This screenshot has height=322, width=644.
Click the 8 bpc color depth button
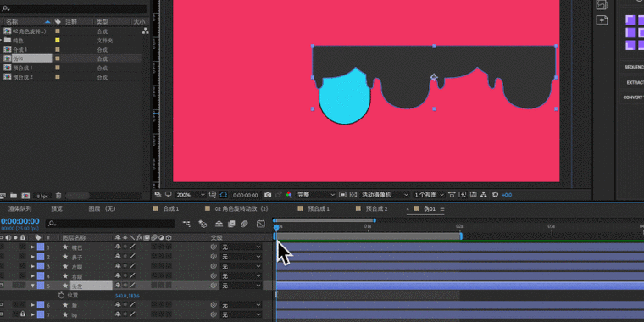pos(42,196)
